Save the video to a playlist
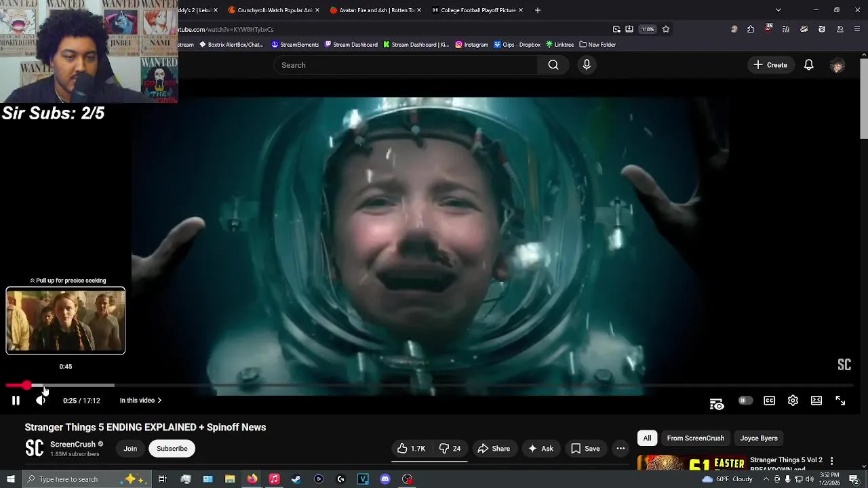This screenshot has width=868, height=488. [x=585, y=449]
